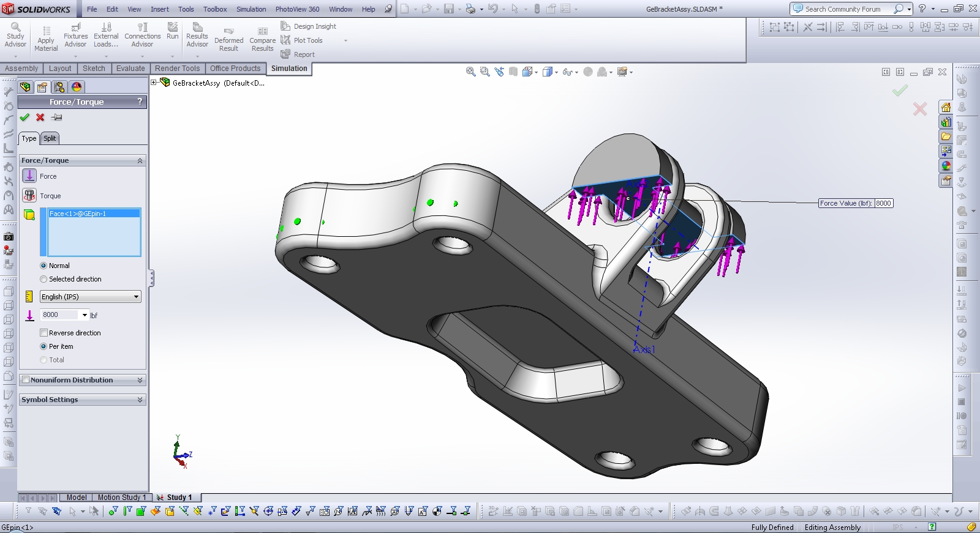The width and height of the screenshot is (980, 533).
Task: Click the Face<1>@GEpin-1 selection entry
Action: click(94, 214)
